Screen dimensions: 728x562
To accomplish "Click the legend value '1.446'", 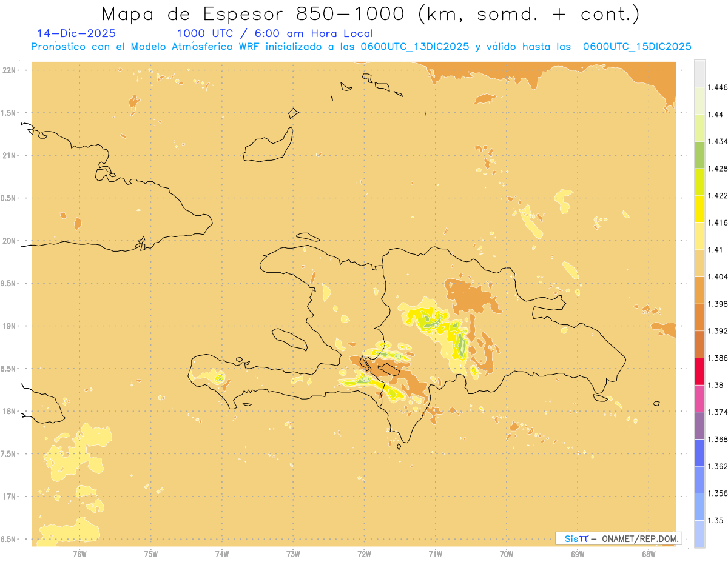I will click(718, 87).
